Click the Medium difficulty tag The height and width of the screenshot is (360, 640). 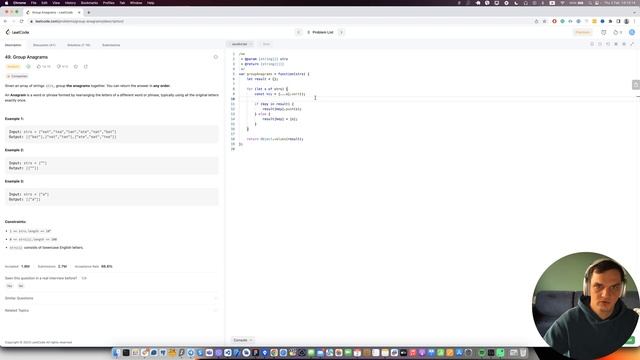(13, 67)
